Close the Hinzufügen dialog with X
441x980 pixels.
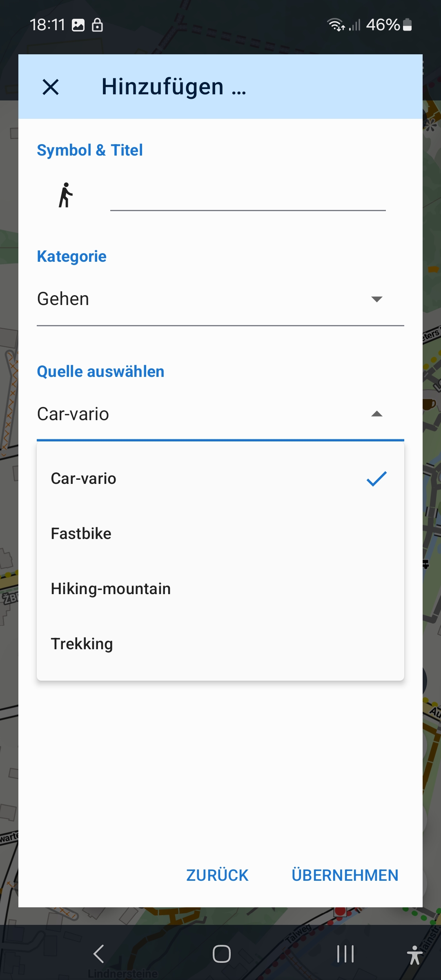click(x=51, y=87)
